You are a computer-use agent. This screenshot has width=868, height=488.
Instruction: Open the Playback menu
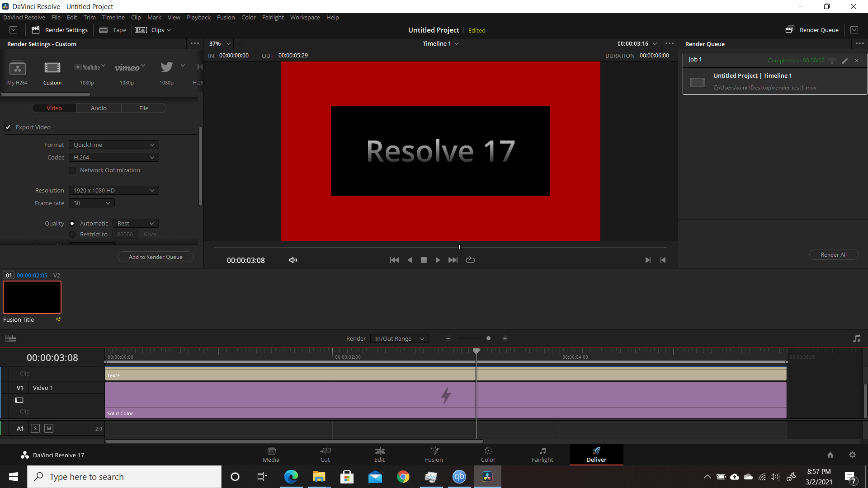pos(198,17)
